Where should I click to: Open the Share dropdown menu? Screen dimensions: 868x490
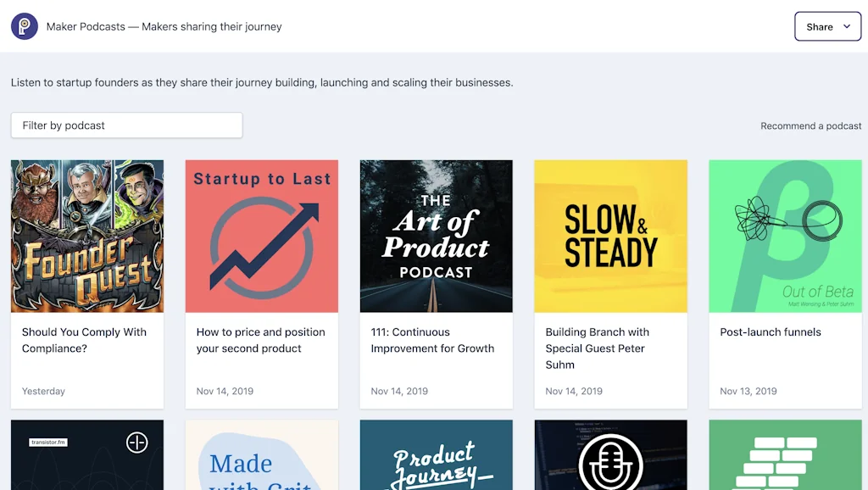(x=827, y=26)
